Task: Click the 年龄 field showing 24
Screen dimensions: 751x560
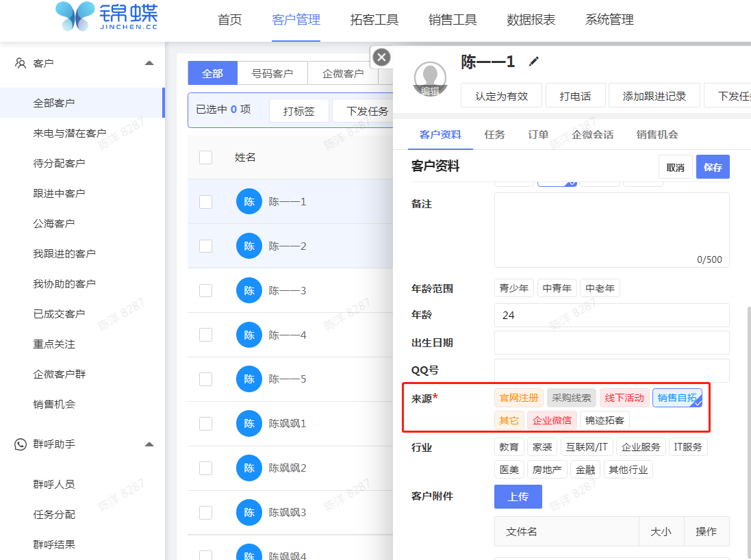Action: click(x=611, y=315)
